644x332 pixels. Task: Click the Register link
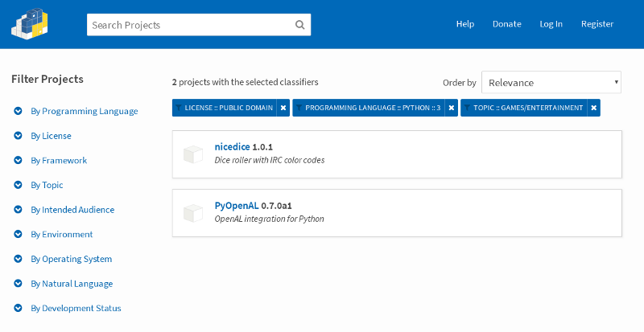(597, 24)
